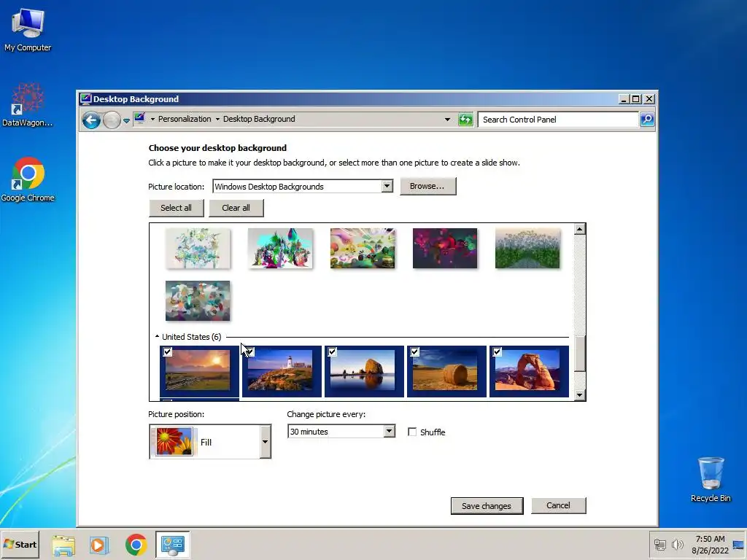Click the Control Panel icon in address bar
Viewport: 747px width, 560px height.
(139, 119)
